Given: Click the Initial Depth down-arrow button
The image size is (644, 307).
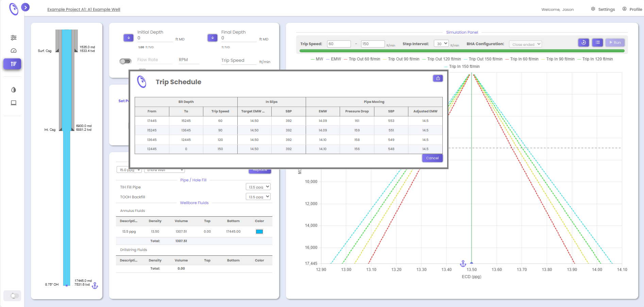Looking at the screenshot, I should [x=129, y=38].
